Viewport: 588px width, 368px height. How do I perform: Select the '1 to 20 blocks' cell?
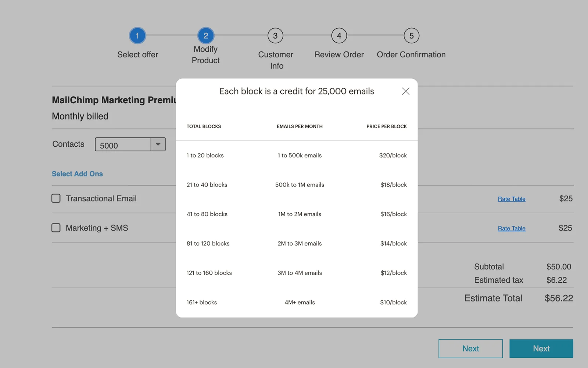coord(205,156)
